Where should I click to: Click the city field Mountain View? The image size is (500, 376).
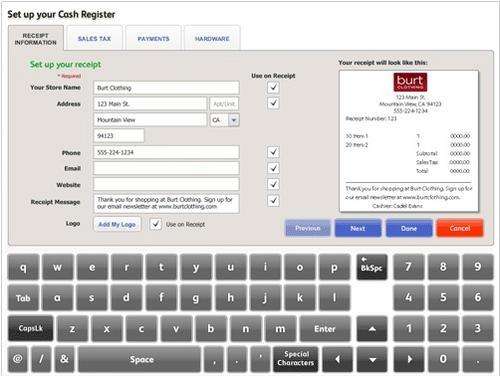150,120
